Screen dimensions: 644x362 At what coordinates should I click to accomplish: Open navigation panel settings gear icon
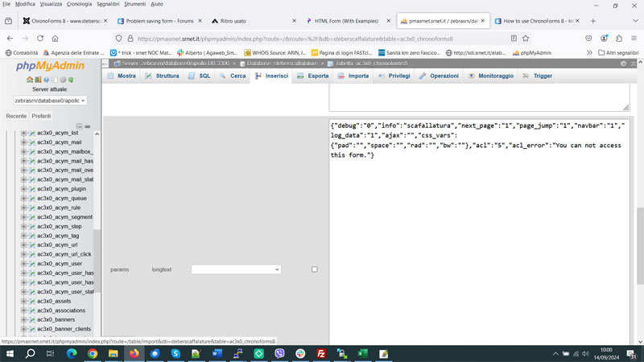point(63,80)
